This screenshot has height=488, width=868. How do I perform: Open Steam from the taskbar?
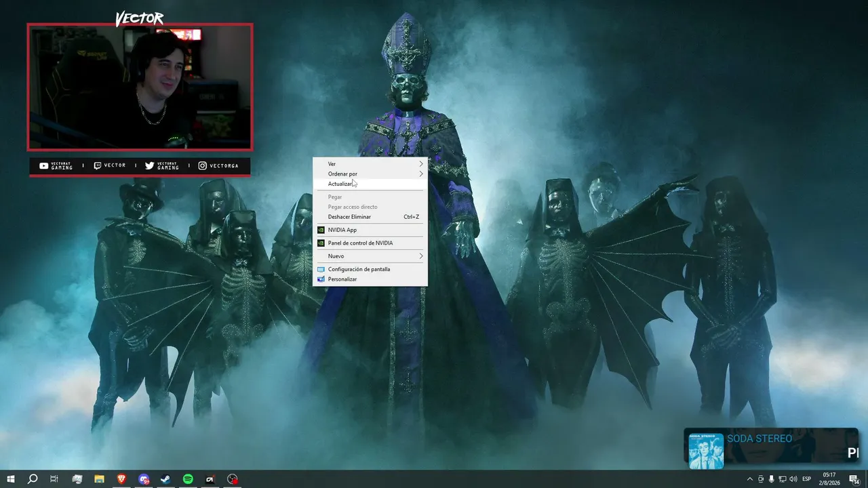tap(165, 479)
